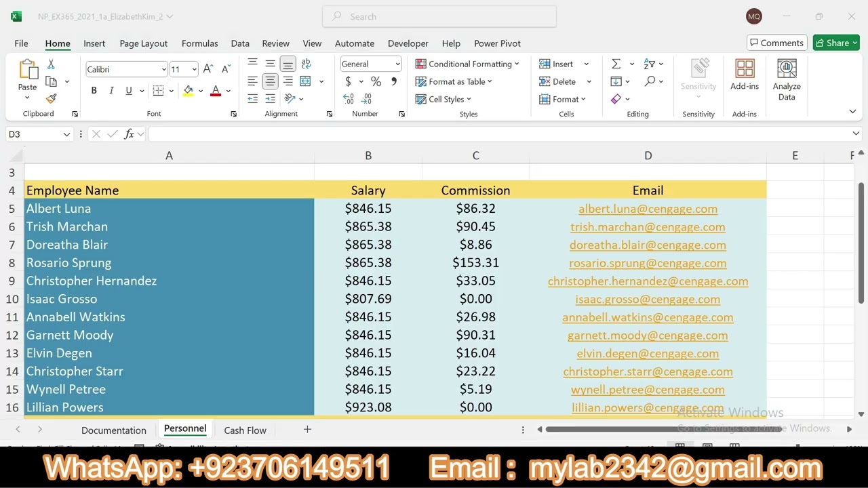Toggle Bottom Align

288,64
